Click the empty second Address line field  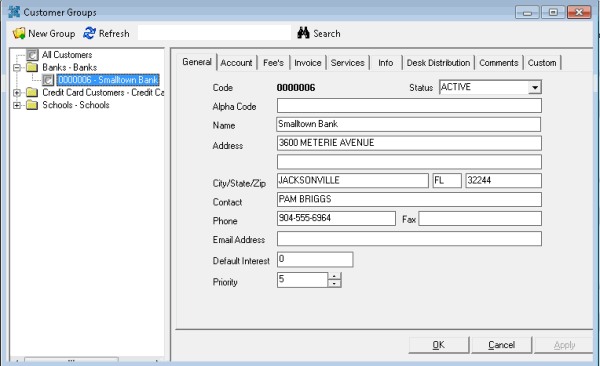[409, 162]
